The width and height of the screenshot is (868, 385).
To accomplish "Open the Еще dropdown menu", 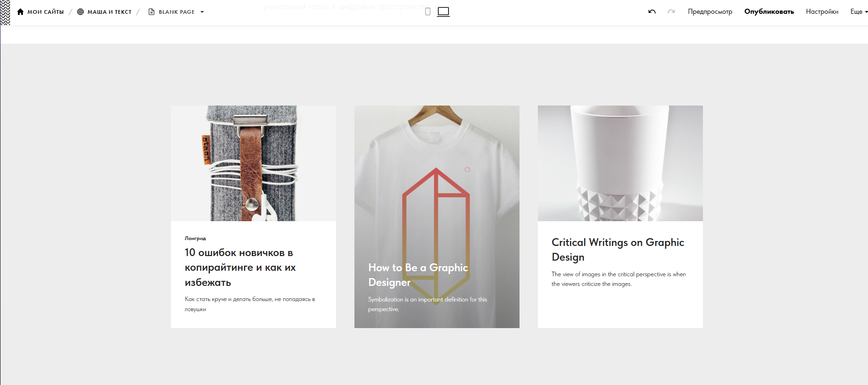I will click(x=858, y=11).
